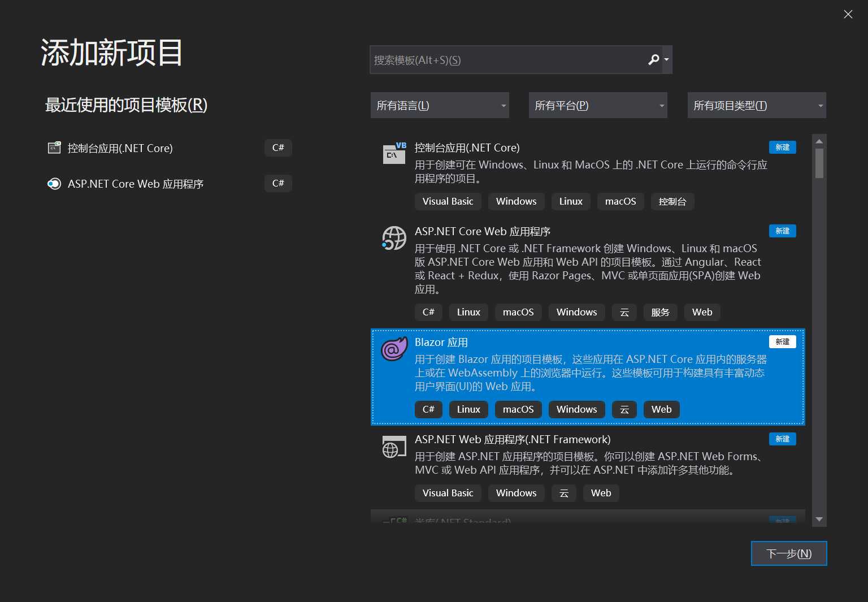
Task: Click the recent ASP.NET Core Web icon
Action: [x=54, y=184]
